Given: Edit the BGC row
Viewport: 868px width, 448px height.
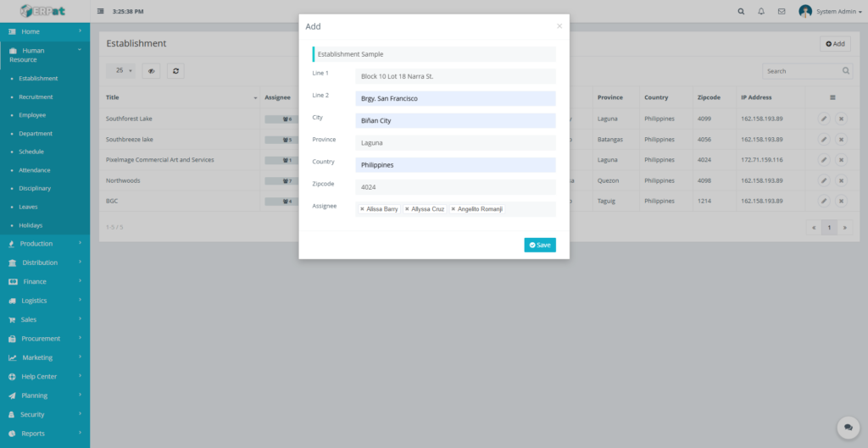Looking at the screenshot, I should click(x=824, y=202).
